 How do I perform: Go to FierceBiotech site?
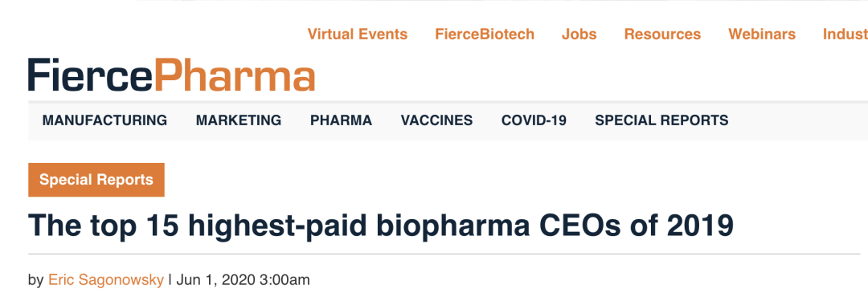(x=485, y=35)
